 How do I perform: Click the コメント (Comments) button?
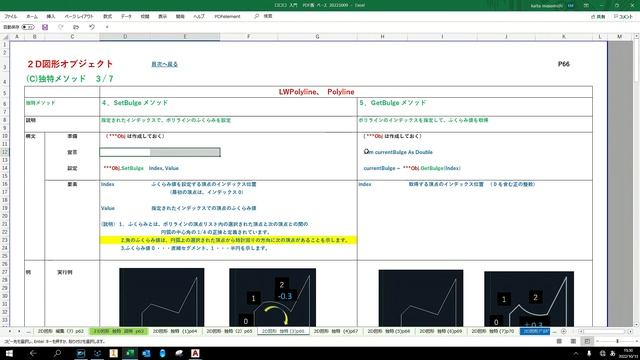(623, 17)
